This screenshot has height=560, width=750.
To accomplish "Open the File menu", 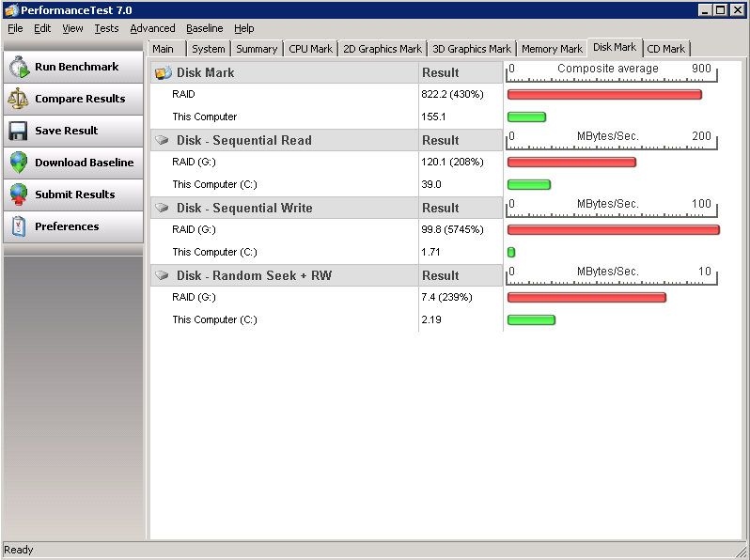I will coord(15,29).
